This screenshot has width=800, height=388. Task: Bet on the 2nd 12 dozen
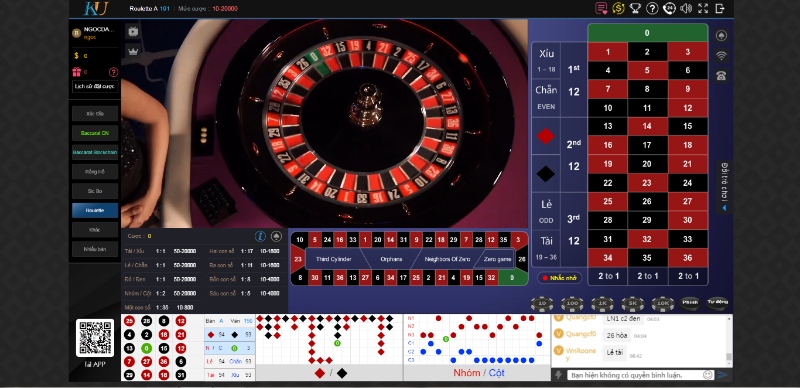(x=574, y=155)
